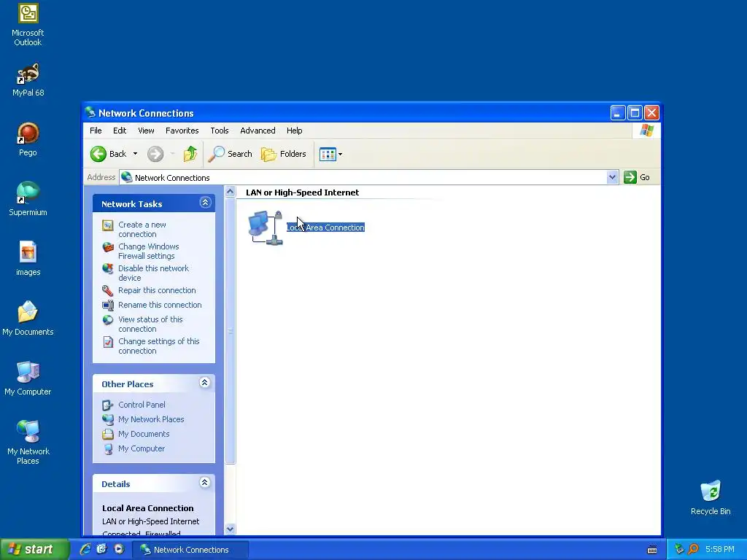
Task: Click Network Connections taskbar button
Action: point(190,550)
